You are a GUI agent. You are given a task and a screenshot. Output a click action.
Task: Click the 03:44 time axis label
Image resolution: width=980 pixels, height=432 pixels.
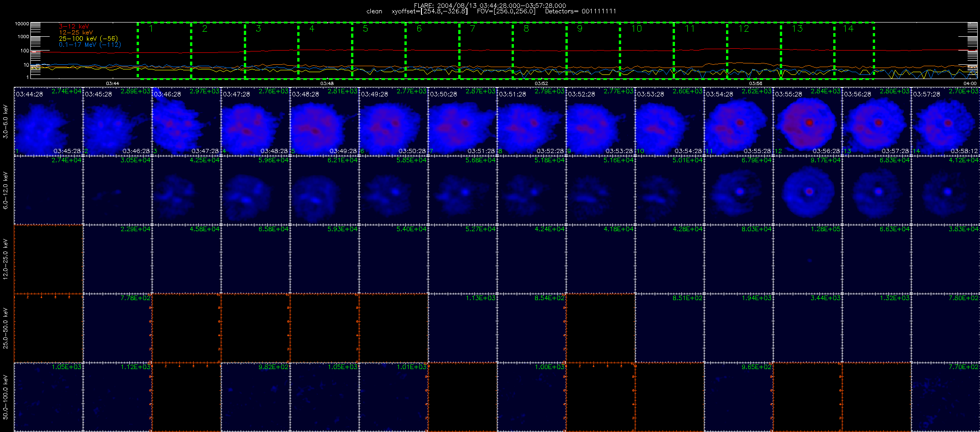(113, 83)
